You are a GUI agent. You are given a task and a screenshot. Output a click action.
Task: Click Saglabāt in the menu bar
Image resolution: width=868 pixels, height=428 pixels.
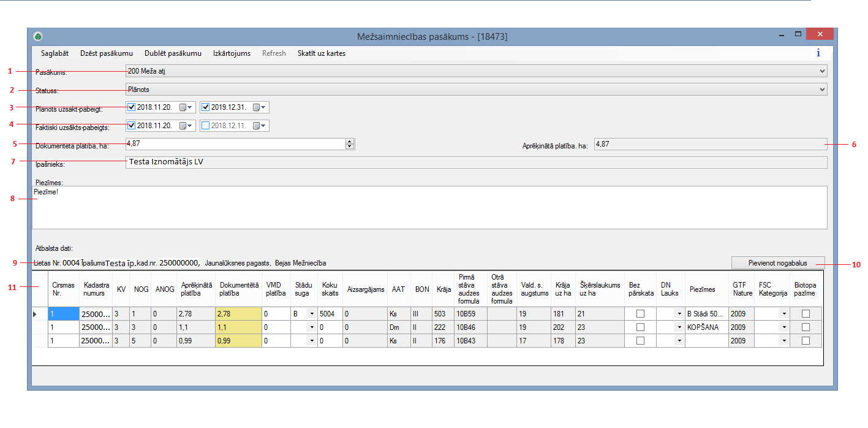tap(55, 53)
